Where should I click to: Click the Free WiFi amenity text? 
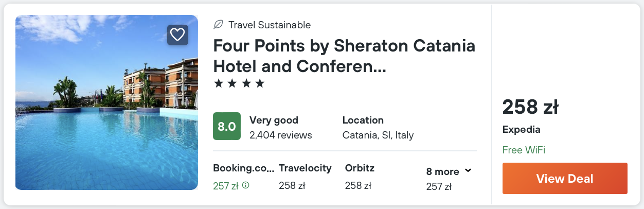point(523,150)
